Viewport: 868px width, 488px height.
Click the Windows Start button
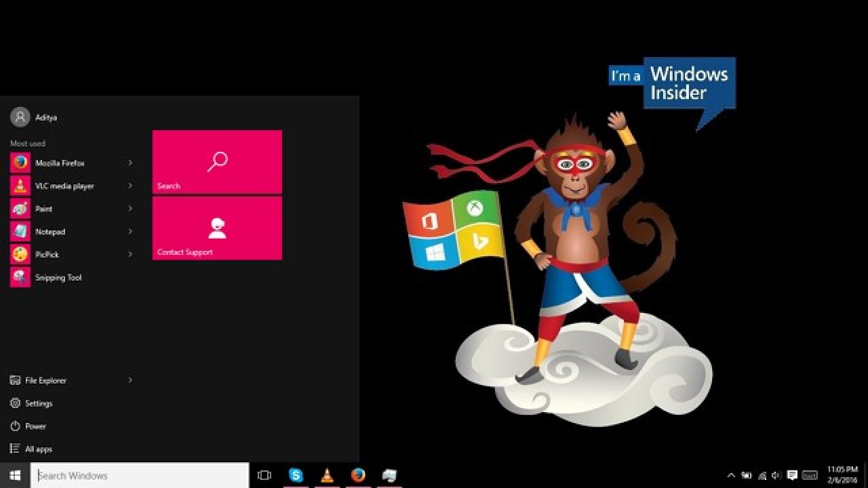pyautogui.click(x=15, y=475)
